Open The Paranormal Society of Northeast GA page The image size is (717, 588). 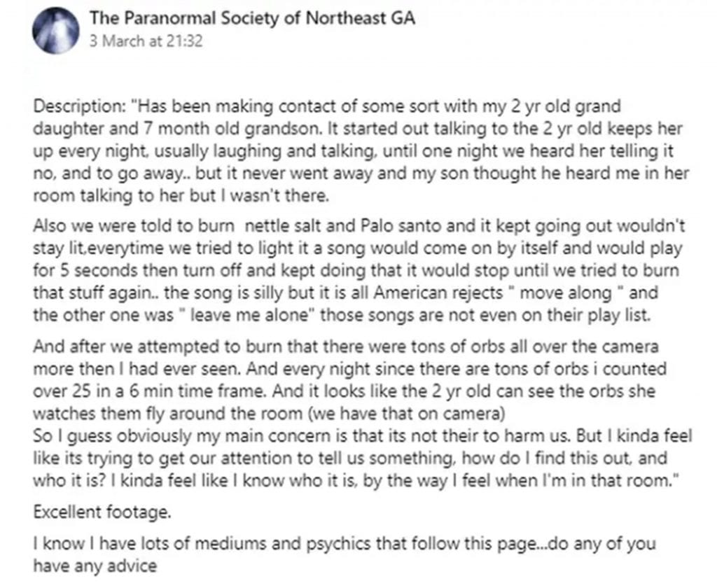coord(252,17)
